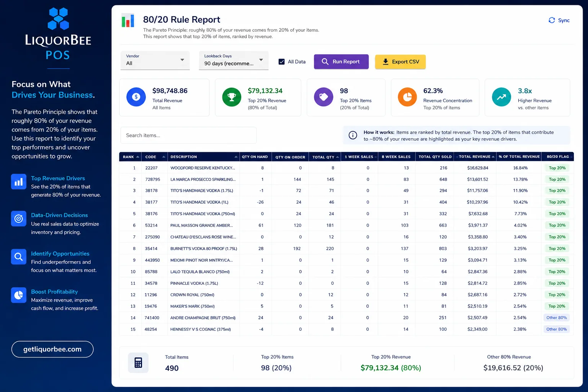The width and height of the screenshot is (588, 392).
Task: Open the Lookback Days dropdown
Action: [x=234, y=60]
